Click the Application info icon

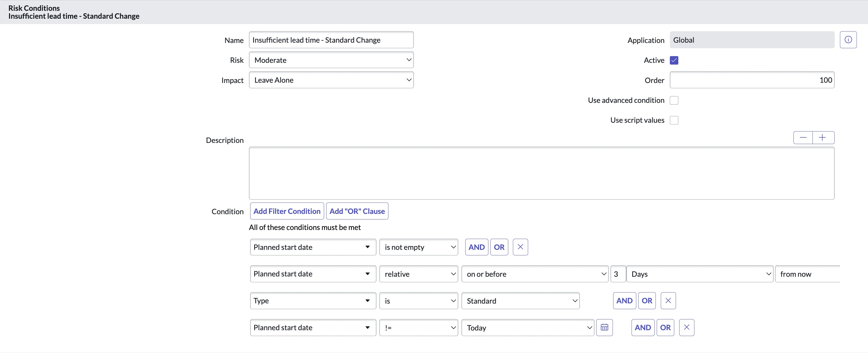(848, 40)
